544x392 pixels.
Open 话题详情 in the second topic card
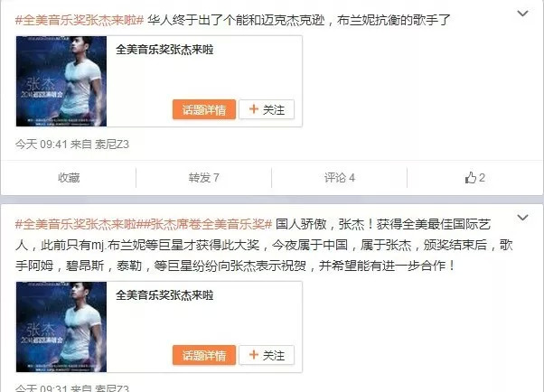(x=204, y=355)
